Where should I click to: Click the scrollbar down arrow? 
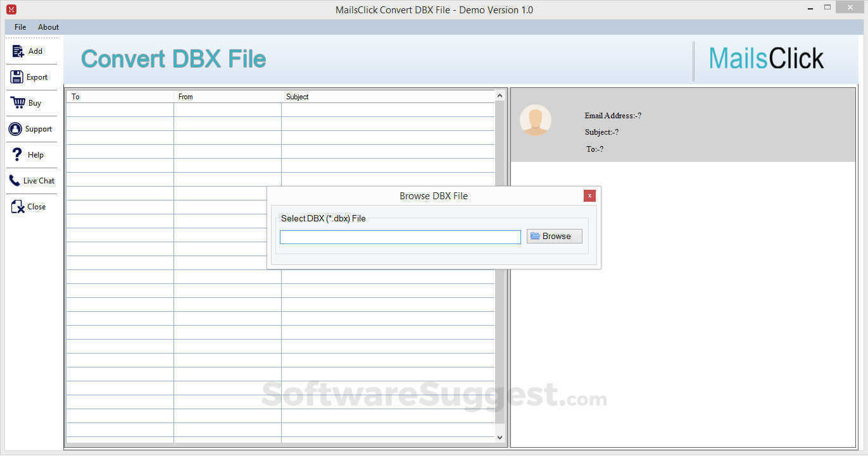[x=500, y=437]
